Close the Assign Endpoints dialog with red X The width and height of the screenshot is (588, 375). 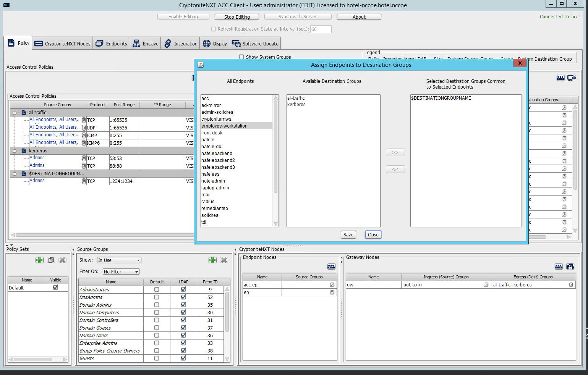pyautogui.click(x=520, y=63)
